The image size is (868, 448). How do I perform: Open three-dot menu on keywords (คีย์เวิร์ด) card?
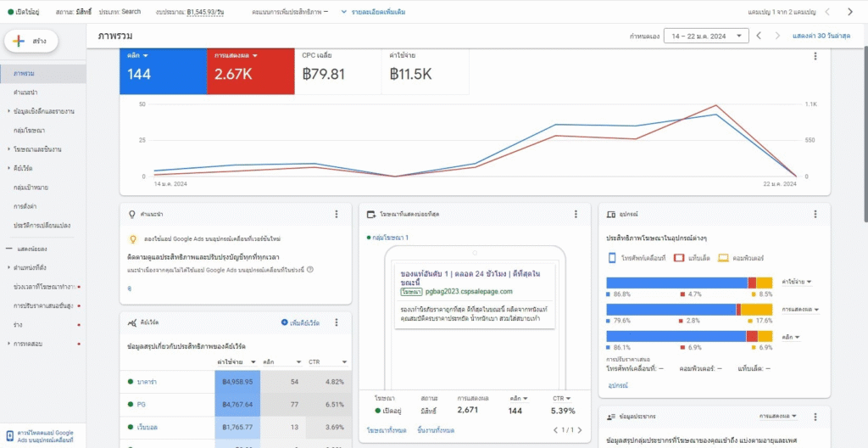coord(337,322)
